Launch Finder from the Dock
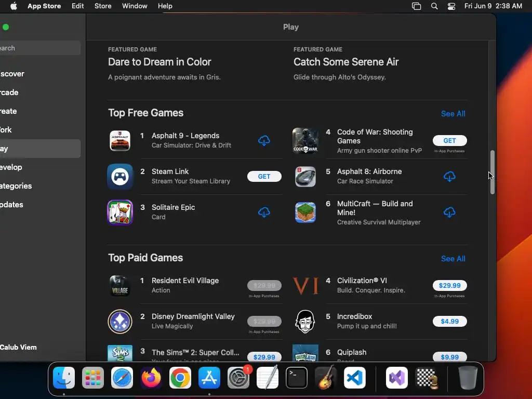Screen dimensions: 532x399 (64, 378)
